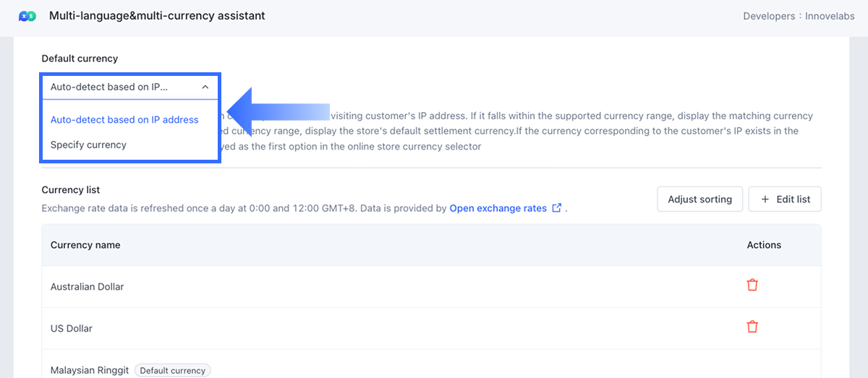The image size is (868, 378).
Task: Delete Australian Dollar using trash icon
Action: coord(752,285)
